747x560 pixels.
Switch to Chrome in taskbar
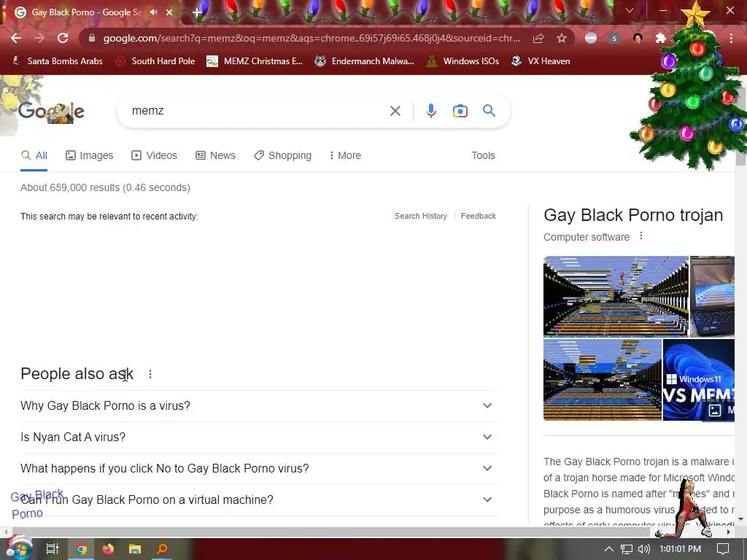(x=82, y=549)
